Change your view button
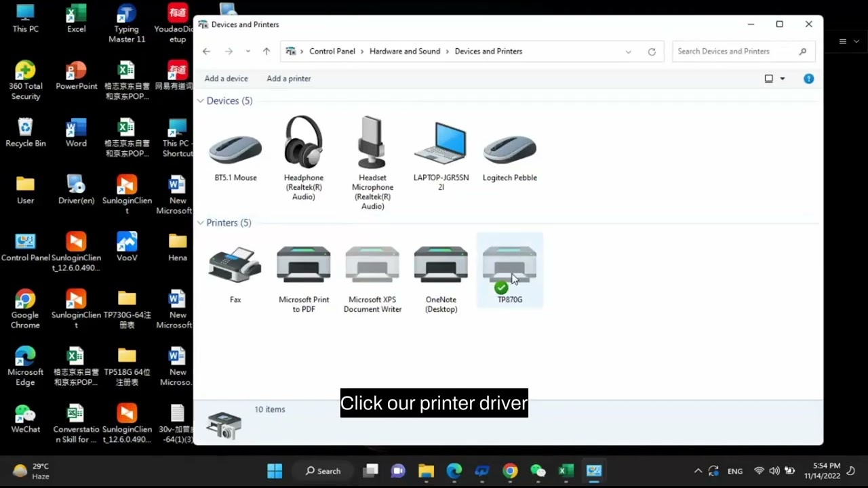This screenshot has width=868, height=488. (x=769, y=79)
